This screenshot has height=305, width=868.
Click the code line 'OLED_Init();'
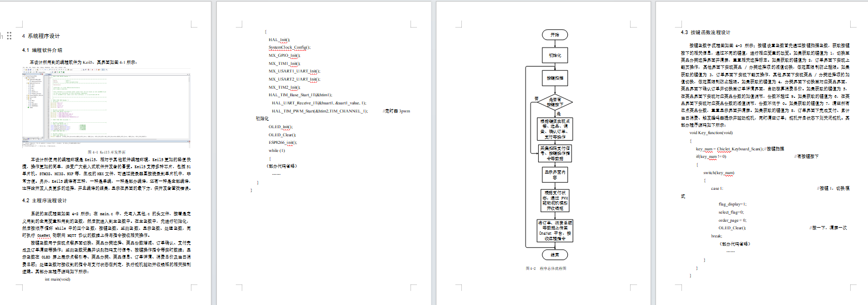click(x=280, y=127)
